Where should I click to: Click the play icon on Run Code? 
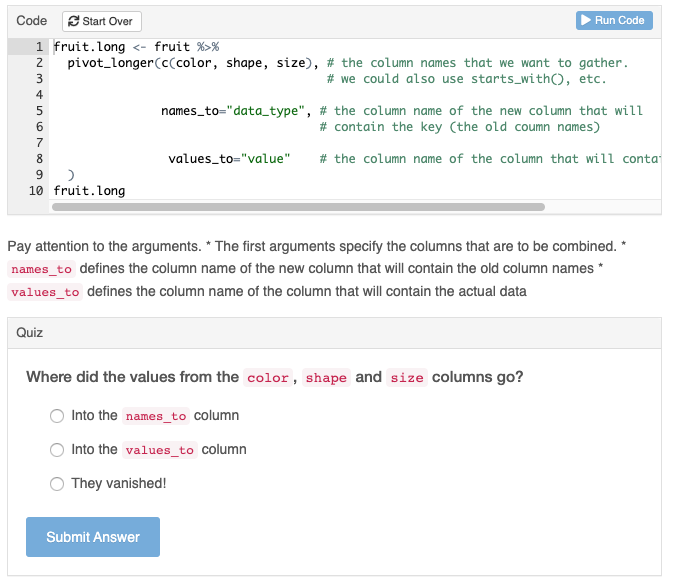point(586,20)
